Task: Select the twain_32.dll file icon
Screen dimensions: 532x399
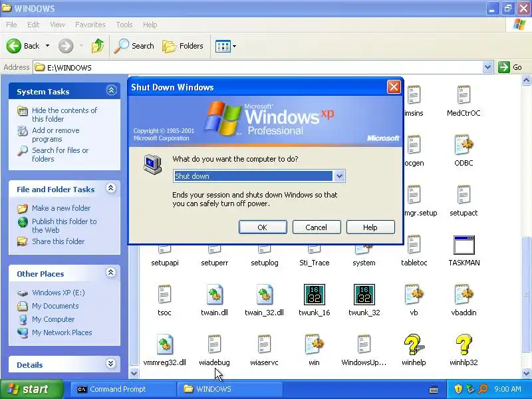Action: tap(264, 294)
